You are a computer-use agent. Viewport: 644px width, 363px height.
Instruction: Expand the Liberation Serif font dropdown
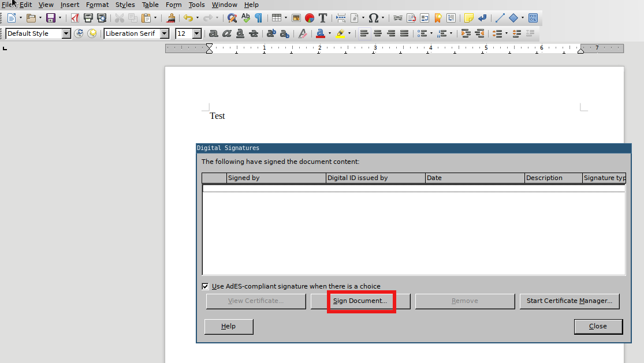click(x=165, y=33)
